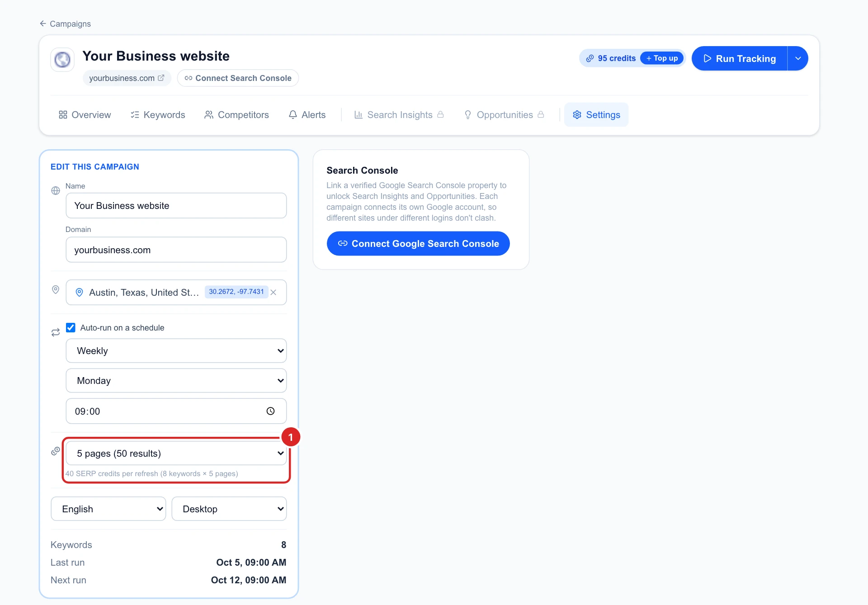Click lock icon next to Search Insights

[x=440, y=115]
